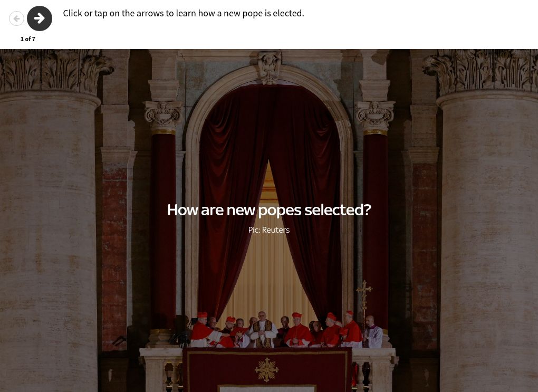Click the pope in white on the balcony
Image resolution: width=538 pixels, height=392 pixels.
click(263, 330)
